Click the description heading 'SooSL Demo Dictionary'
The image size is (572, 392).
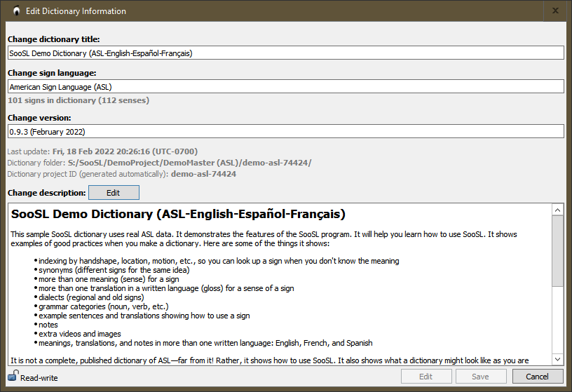pos(178,214)
